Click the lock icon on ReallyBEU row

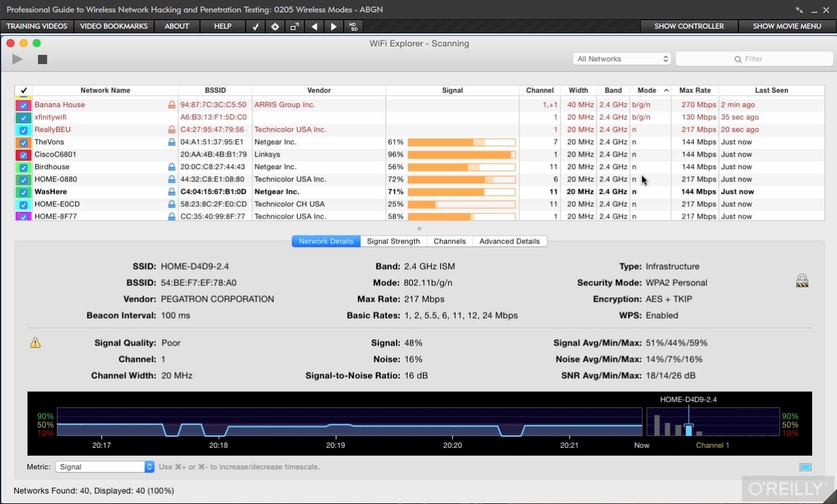pos(172,129)
